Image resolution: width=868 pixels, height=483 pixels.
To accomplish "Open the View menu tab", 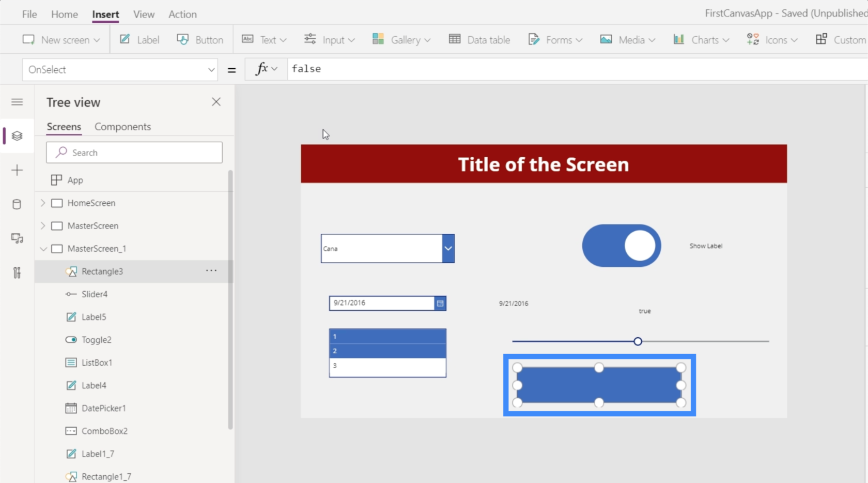I will pos(144,14).
